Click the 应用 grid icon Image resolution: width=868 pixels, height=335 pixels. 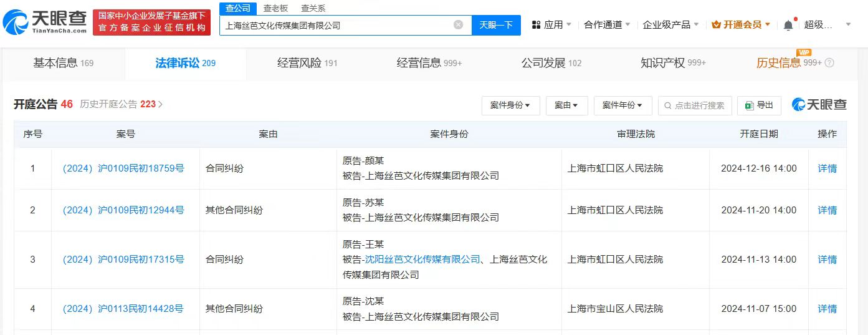[x=536, y=25]
